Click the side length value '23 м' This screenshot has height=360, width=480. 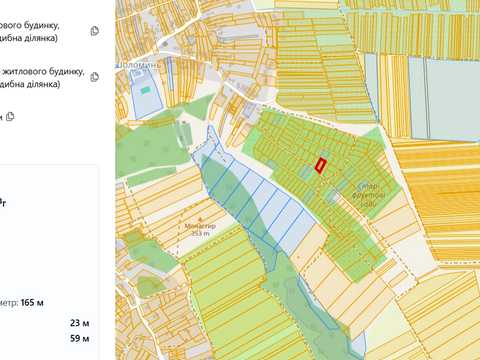point(79,323)
